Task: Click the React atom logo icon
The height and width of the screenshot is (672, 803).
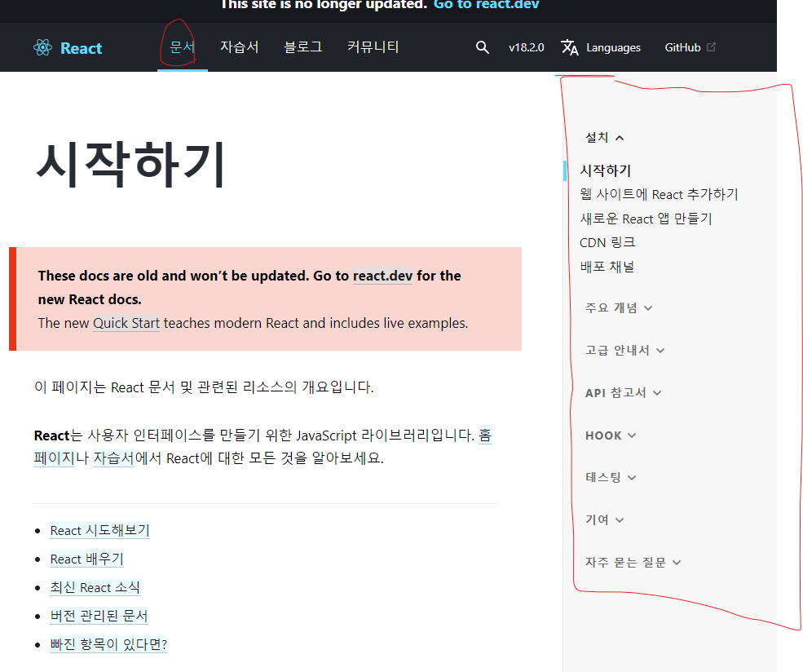Action: (42, 47)
